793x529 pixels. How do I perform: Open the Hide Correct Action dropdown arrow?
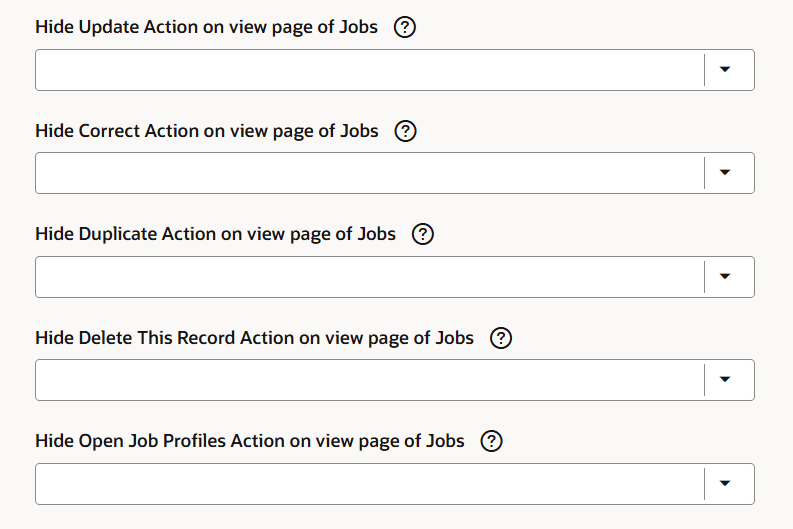[726, 173]
